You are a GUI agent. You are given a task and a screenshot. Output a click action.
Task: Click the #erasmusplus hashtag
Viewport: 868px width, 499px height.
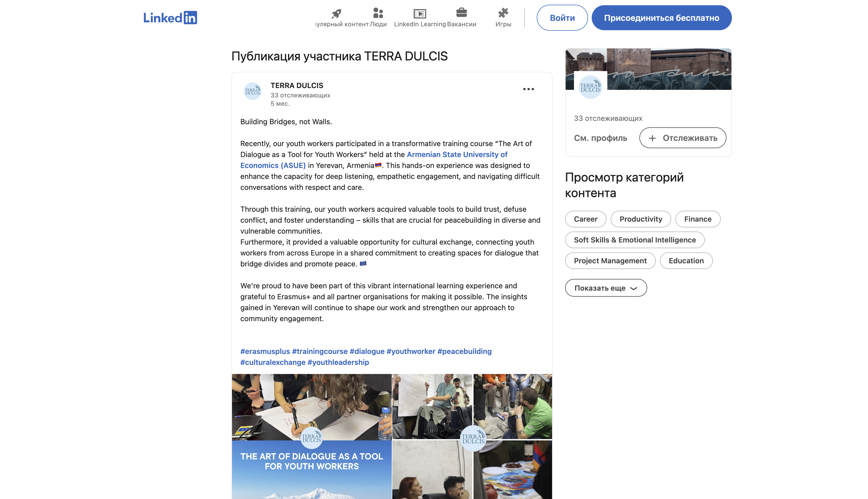point(265,351)
